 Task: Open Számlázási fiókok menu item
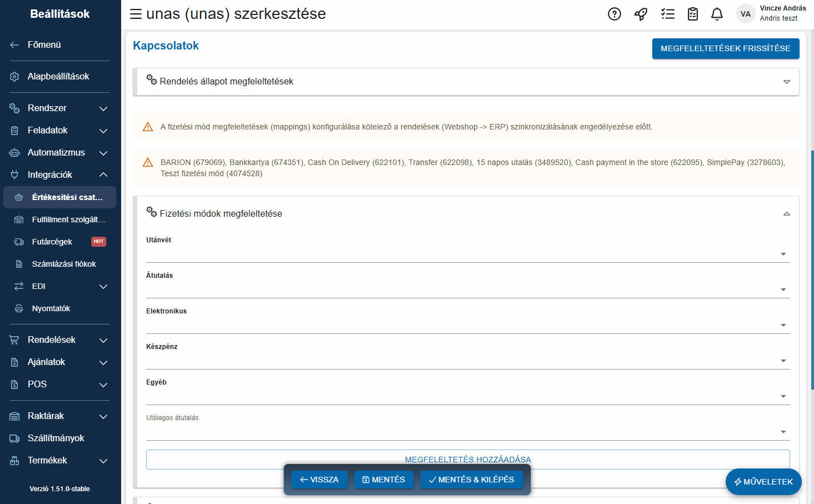coord(64,264)
